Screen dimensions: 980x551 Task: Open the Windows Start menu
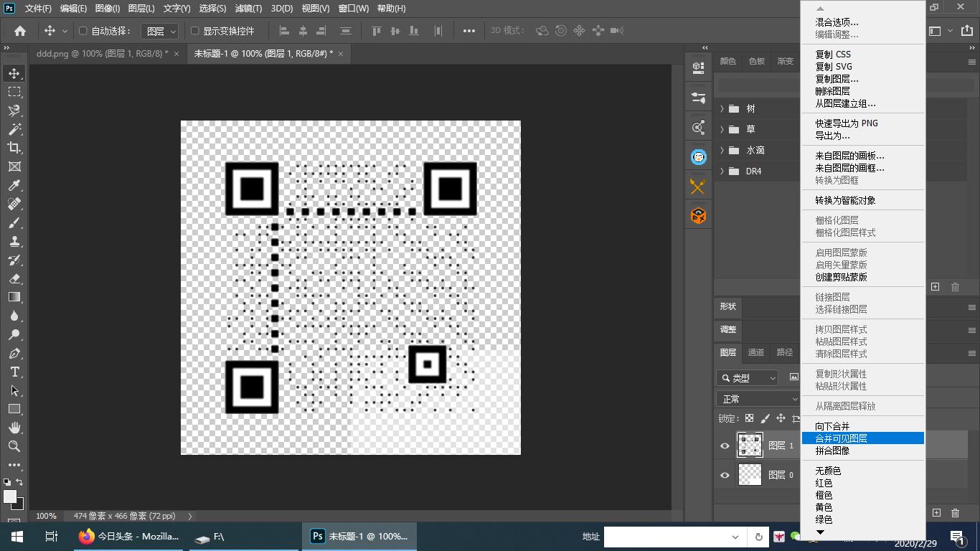tap(17, 537)
